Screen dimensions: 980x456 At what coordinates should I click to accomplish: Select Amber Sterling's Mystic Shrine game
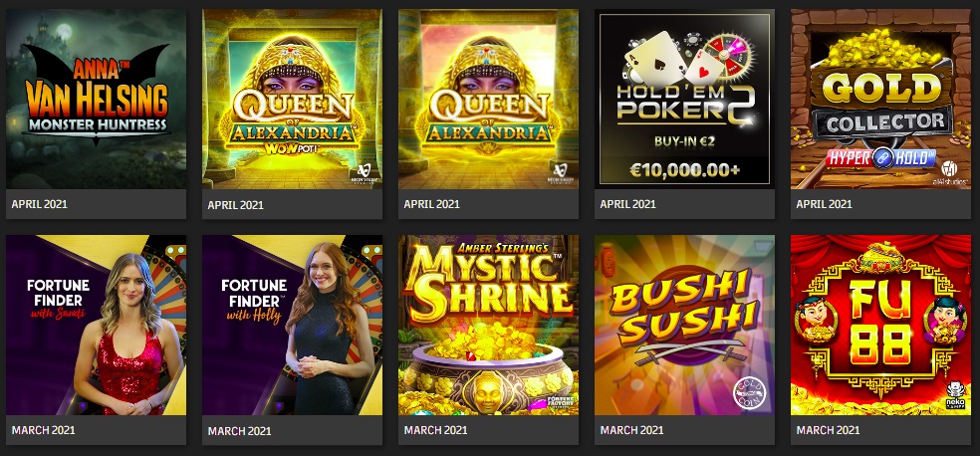tap(488, 325)
